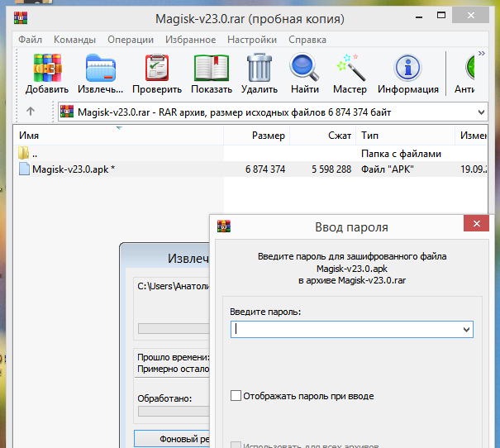Screen dimensions: 500x448
Task: Close the Ввод пароля dialog
Action: [476, 223]
